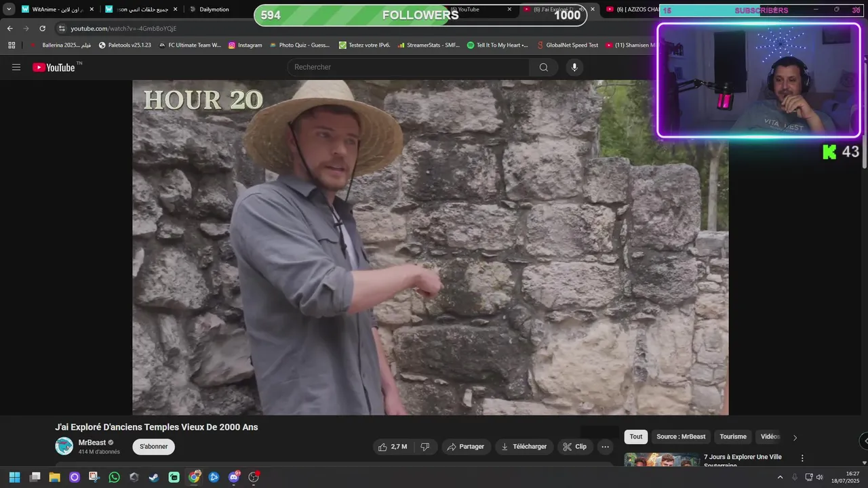Go back with browser back arrow
The height and width of the screenshot is (488, 868).
pos(9,28)
